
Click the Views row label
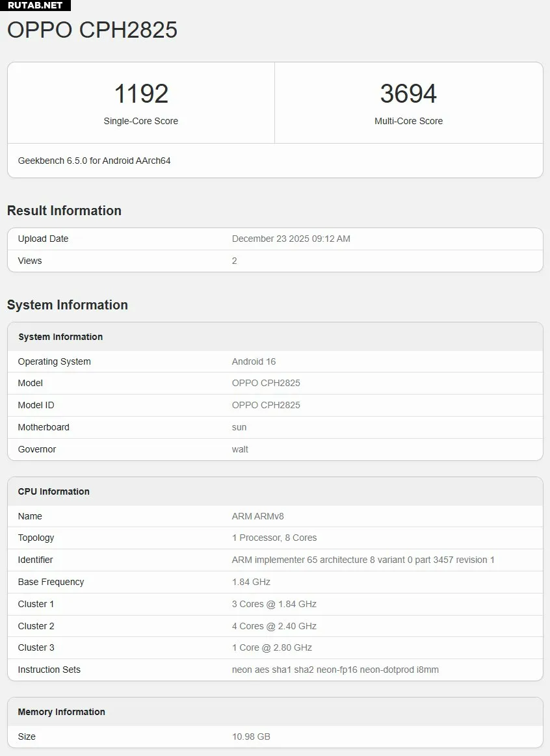tap(30, 261)
